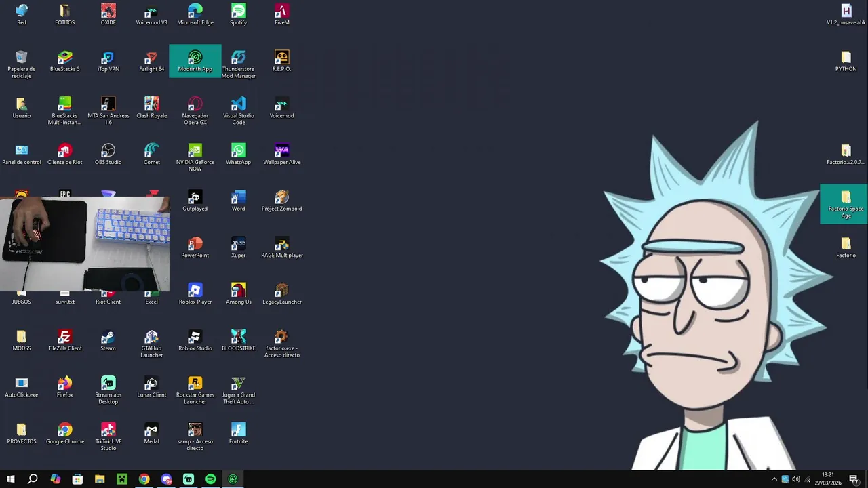Open BlueStacks Multi-Instance shortcut
This screenshot has width=868, height=488.
point(65,111)
